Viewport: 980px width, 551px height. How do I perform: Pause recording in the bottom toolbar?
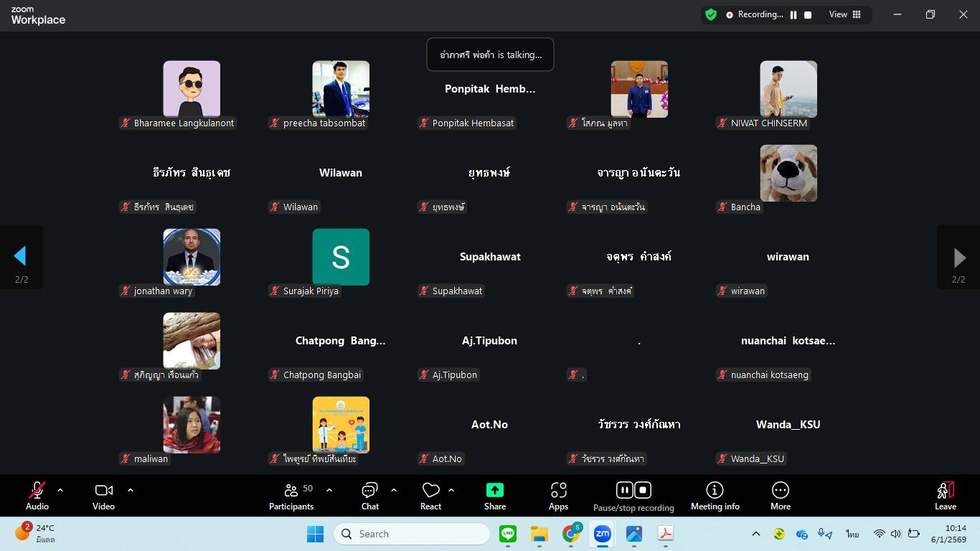pos(624,490)
